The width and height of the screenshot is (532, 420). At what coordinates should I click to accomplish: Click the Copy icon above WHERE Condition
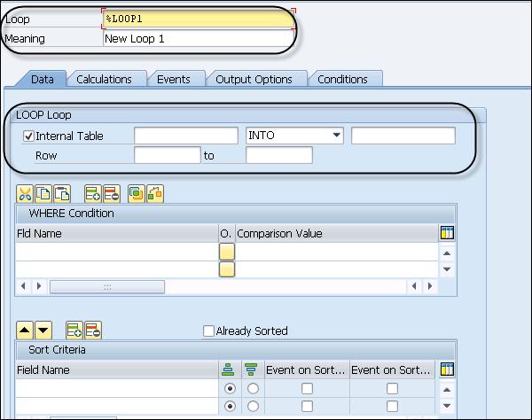click(43, 194)
